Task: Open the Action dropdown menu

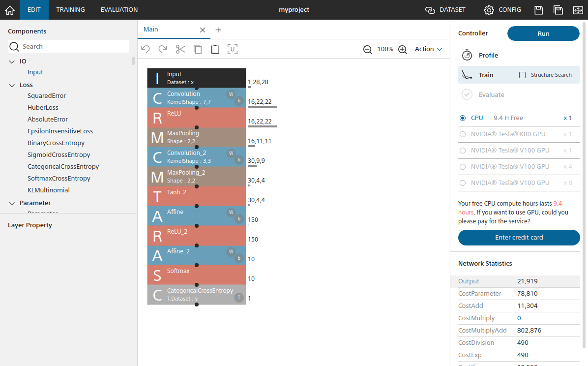Action: click(x=428, y=49)
